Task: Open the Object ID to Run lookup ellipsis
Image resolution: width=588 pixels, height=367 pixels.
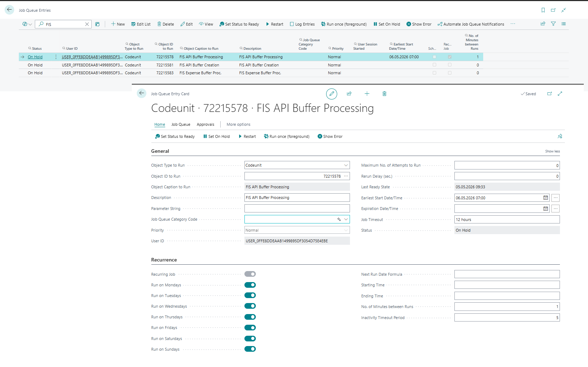Action: point(346,176)
